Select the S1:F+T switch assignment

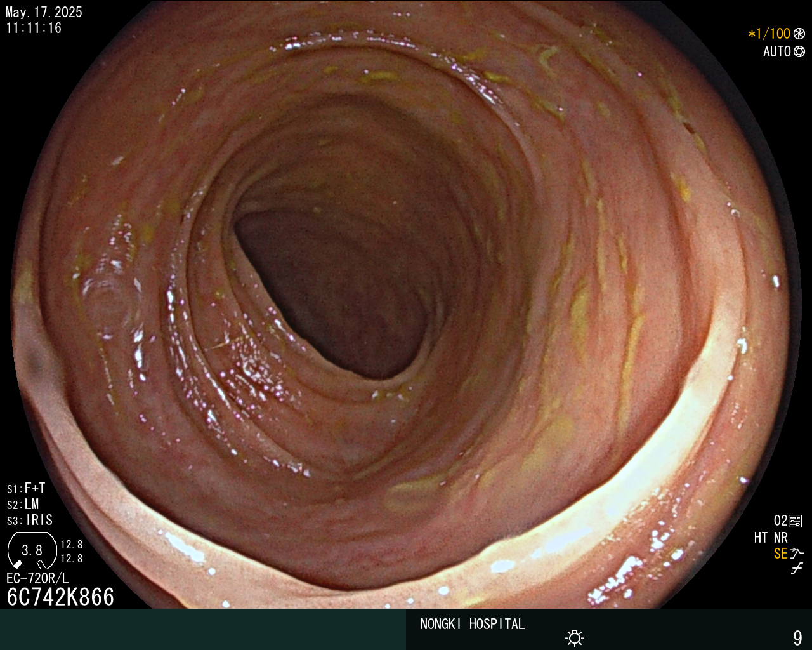26,488
